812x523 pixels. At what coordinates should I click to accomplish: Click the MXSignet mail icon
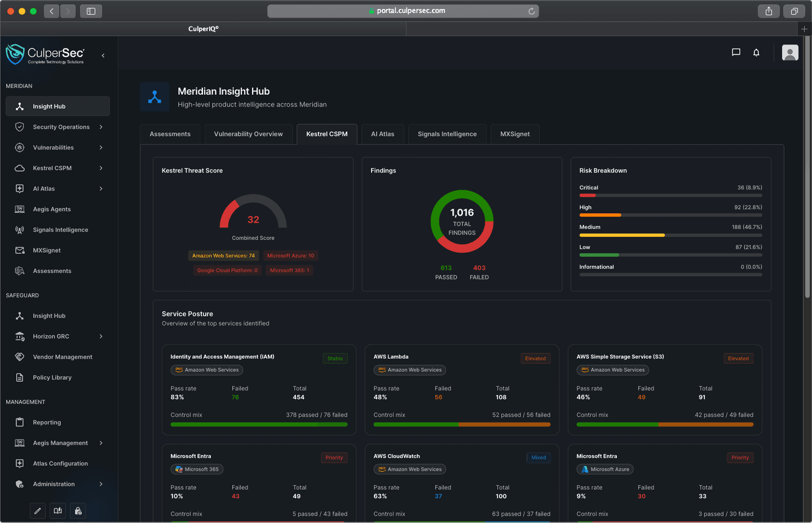(x=20, y=250)
